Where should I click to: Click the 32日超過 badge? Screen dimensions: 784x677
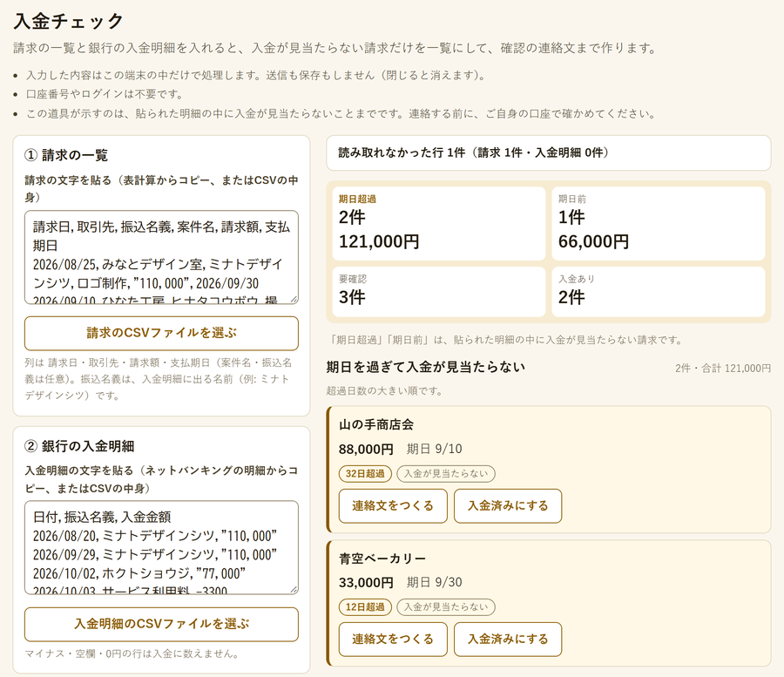click(x=365, y=473)
